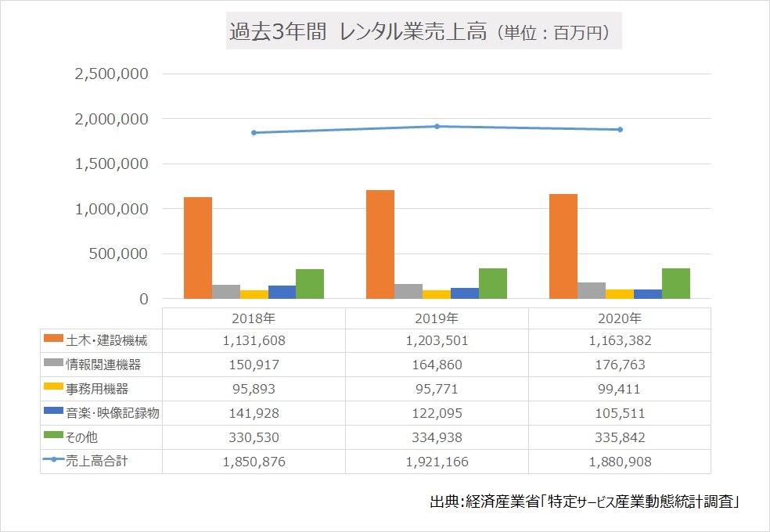
Task: Select the 2018年 column header
Action: pos(254,318)
